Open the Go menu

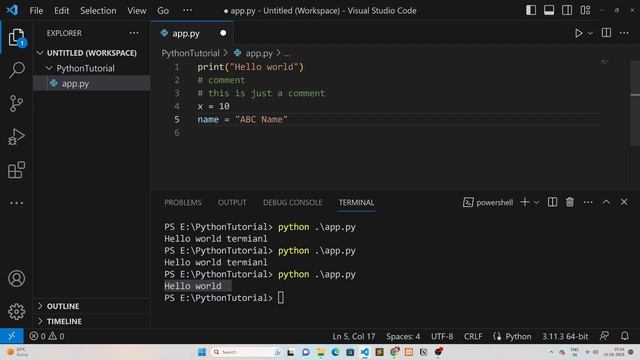163,11
